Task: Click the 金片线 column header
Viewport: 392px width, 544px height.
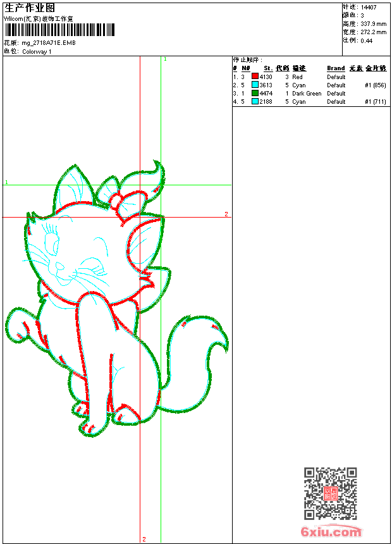Action: pyautogui.click(x=376, y=68)
